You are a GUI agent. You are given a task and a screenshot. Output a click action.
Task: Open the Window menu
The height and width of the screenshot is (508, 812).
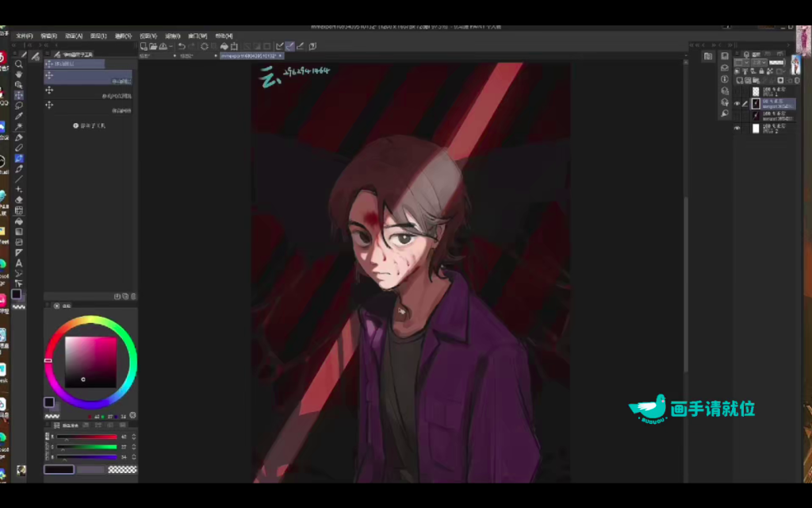click(197, 36)
